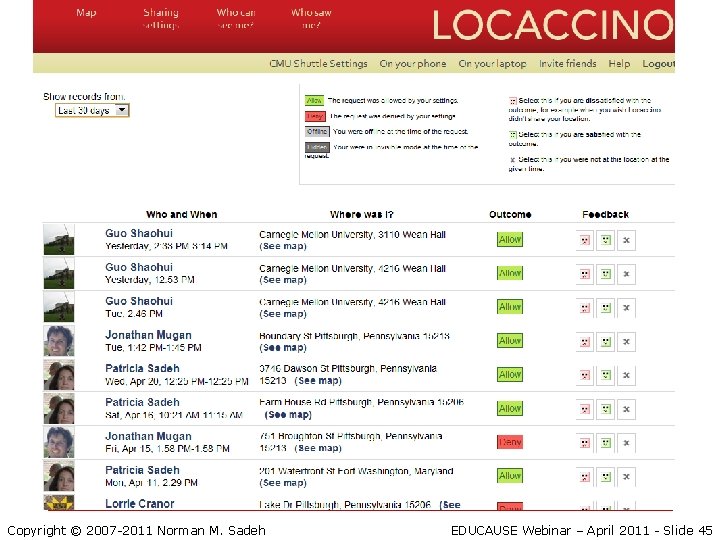Click See map for Waterfront St Fort Washington

click(x=283, y=483)
